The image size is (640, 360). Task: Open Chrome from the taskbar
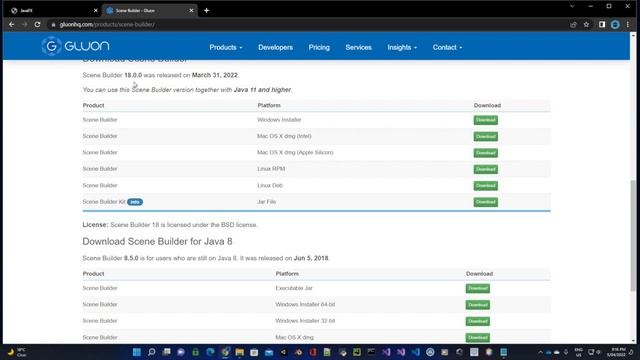[x=225, y=352]
